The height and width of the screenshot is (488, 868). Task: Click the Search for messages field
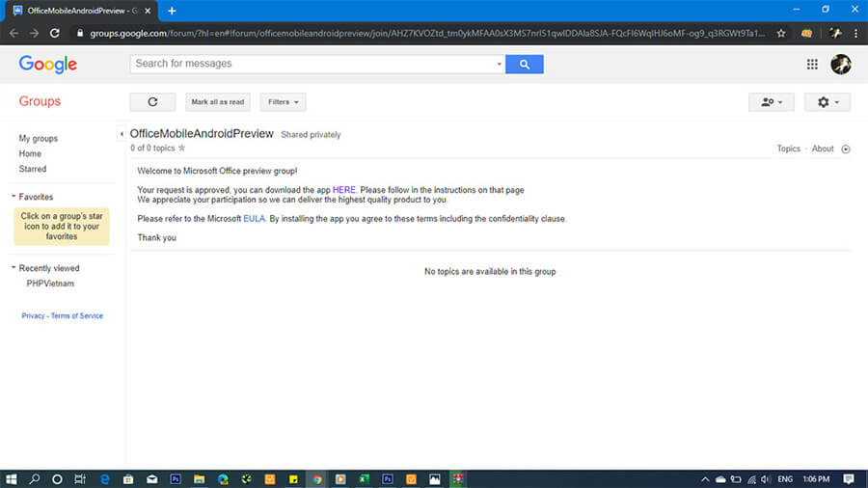click(x=313, y=64)
